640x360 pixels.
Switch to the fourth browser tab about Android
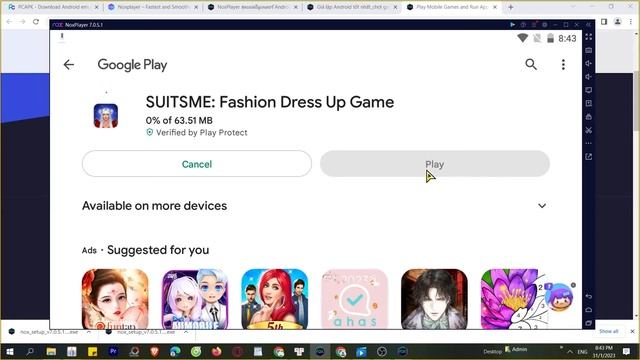click(353, 7)
